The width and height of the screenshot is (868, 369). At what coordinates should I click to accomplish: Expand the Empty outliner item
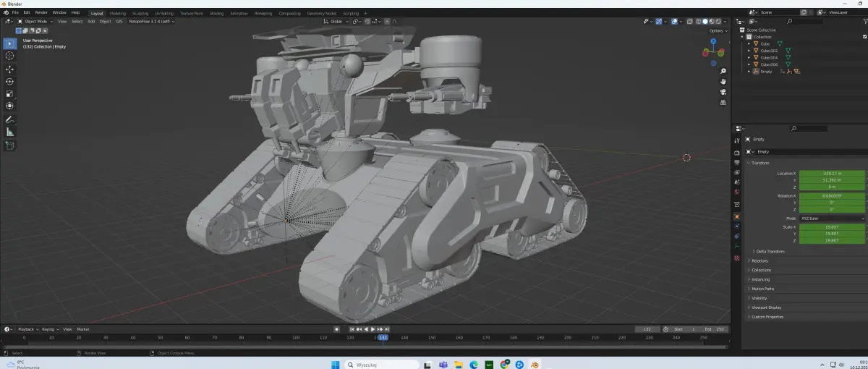point(749,71)
